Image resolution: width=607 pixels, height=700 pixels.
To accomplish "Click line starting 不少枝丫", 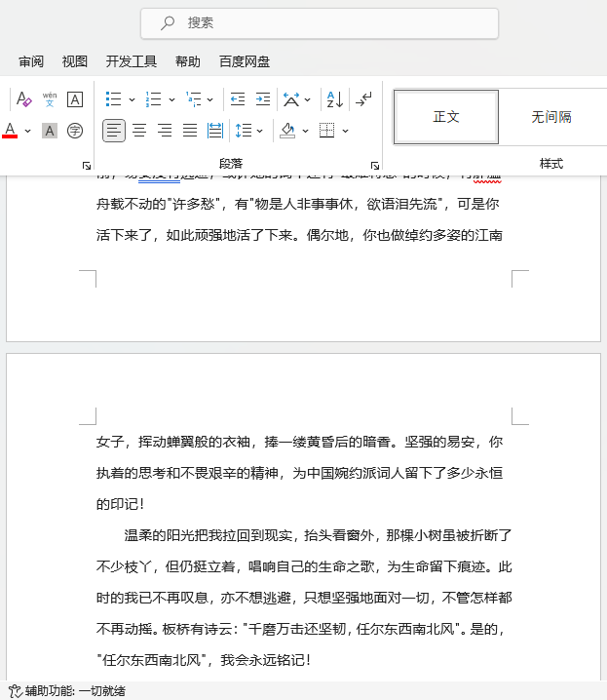I will tap(304, 566).
